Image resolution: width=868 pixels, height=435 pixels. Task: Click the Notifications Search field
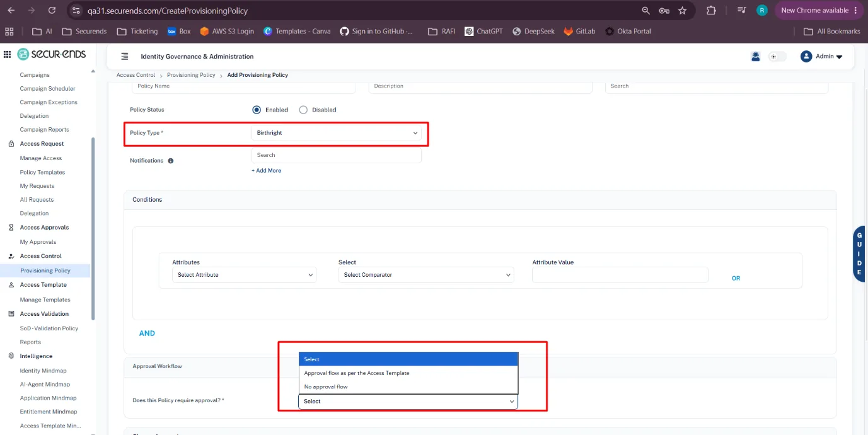tap(337, 155)
